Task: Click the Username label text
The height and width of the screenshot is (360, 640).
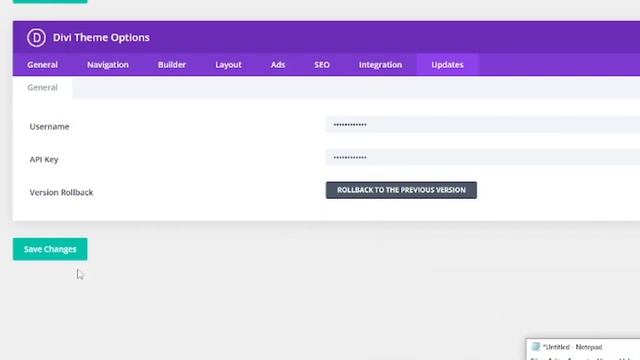Action: (49, 127)
